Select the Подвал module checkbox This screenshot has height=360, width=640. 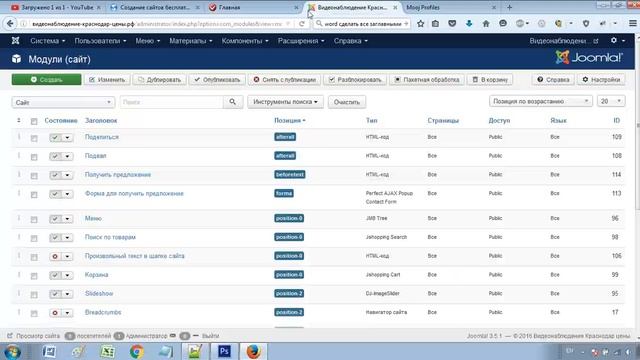pos(34,157)
